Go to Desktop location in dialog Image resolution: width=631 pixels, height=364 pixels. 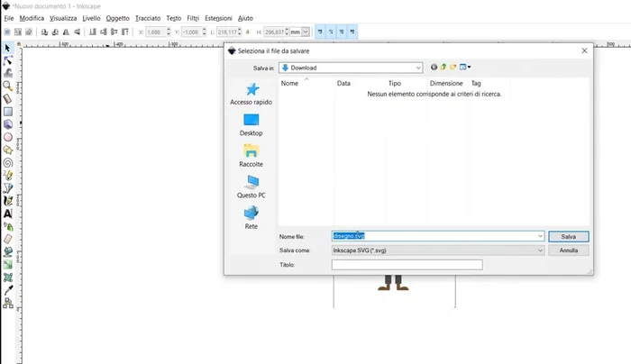[x=251, y=125]
